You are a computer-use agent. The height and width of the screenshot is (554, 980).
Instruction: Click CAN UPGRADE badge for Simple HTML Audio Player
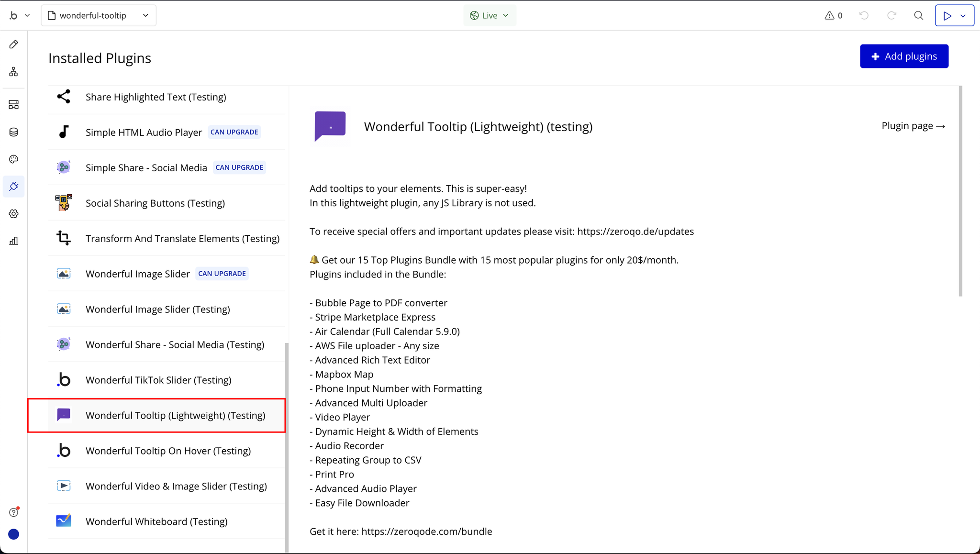[x=234, y=132]
